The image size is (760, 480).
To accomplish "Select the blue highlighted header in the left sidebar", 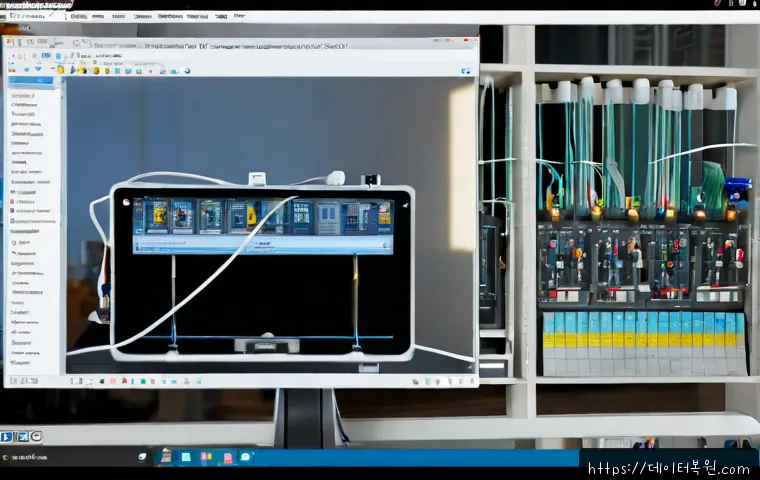I will pyautogui.click(x=31, y=80).
